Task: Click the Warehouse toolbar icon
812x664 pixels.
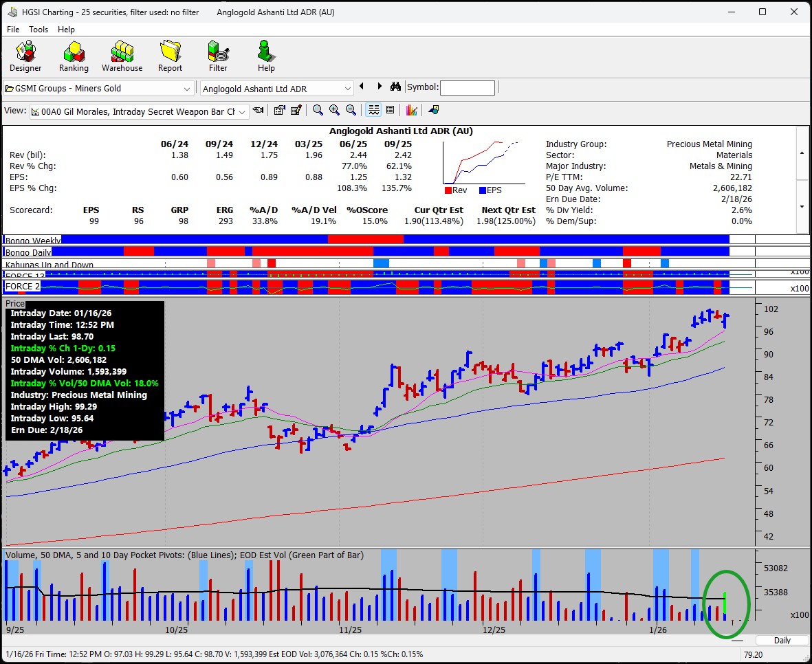Action: point(122,56)
